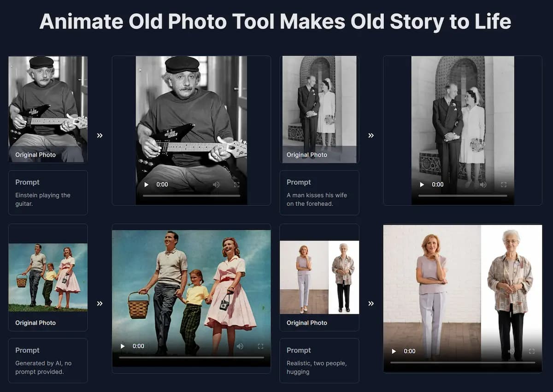Image resolution: width=553 pixels, height=392 pixels.
Task: Play the two women hugging video
Action: tap(394, 351)
